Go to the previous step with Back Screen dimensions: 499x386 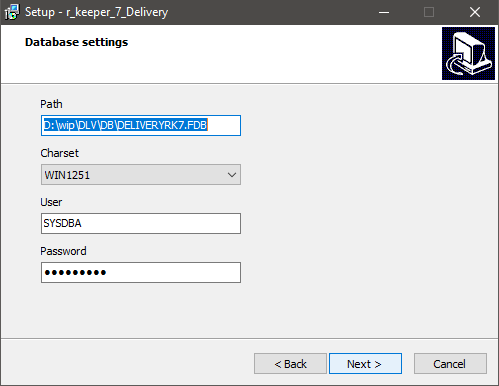(290, 364)
